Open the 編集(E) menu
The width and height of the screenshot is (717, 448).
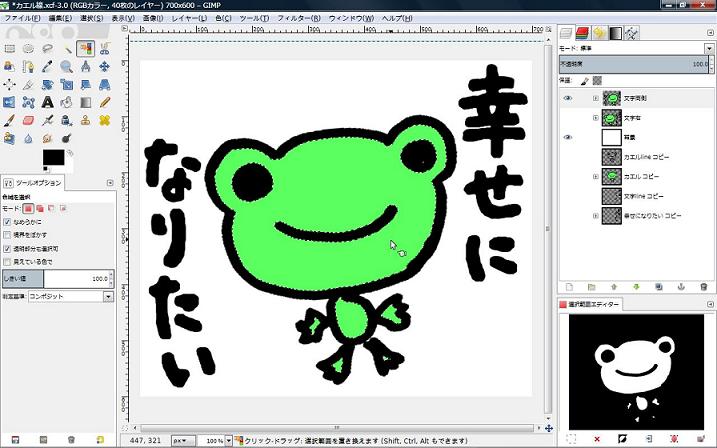pos(60,18)
